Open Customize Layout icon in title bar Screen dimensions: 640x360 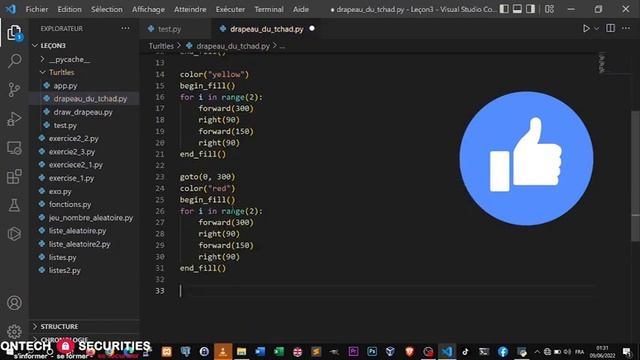[549, 9]
